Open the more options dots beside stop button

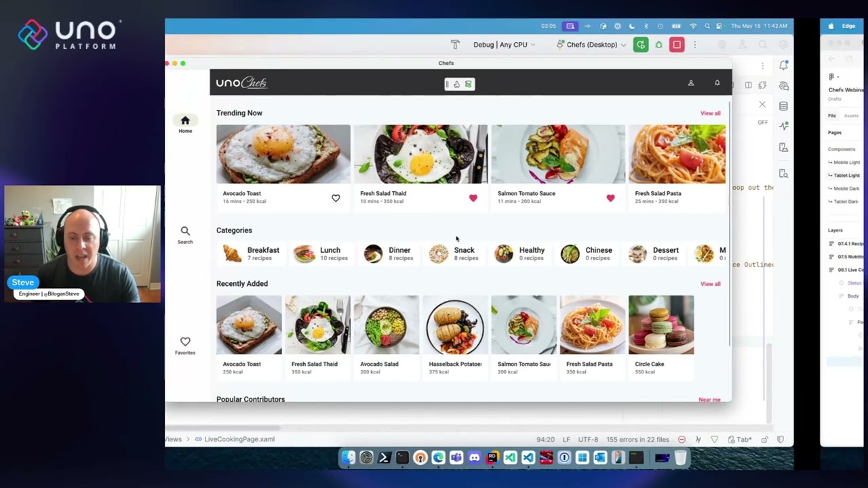694,45
